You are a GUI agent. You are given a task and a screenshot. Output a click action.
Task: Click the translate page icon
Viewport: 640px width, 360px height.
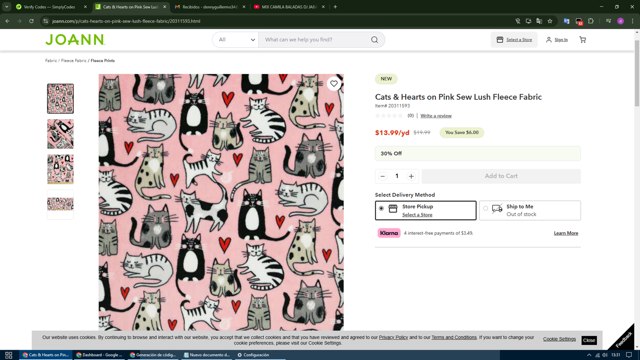(539, 21)
